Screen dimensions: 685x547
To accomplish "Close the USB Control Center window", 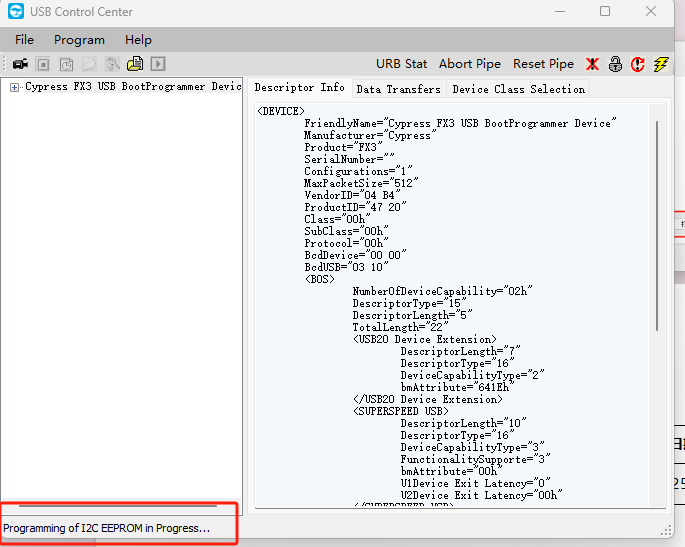I will 651,11.
